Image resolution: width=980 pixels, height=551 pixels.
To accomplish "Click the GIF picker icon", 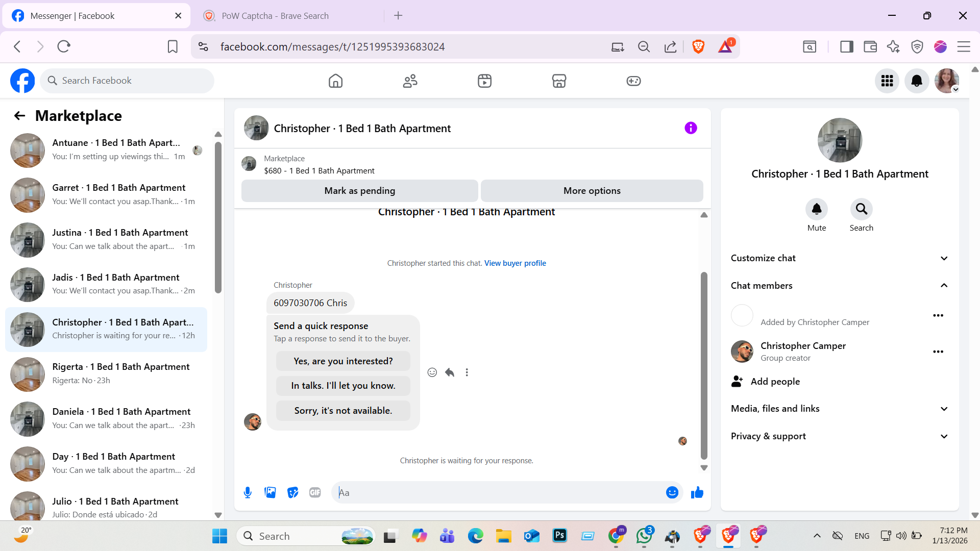I will pos(315,492).
